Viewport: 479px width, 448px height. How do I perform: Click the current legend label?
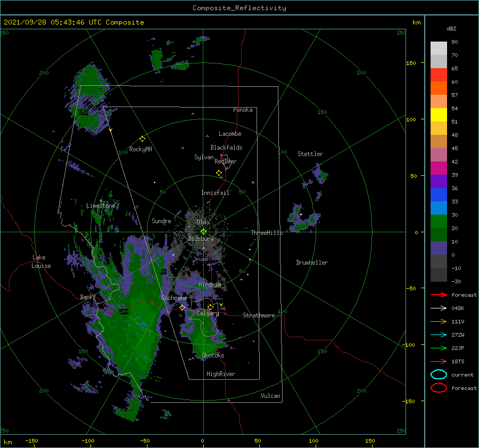[x=463, y=375]
